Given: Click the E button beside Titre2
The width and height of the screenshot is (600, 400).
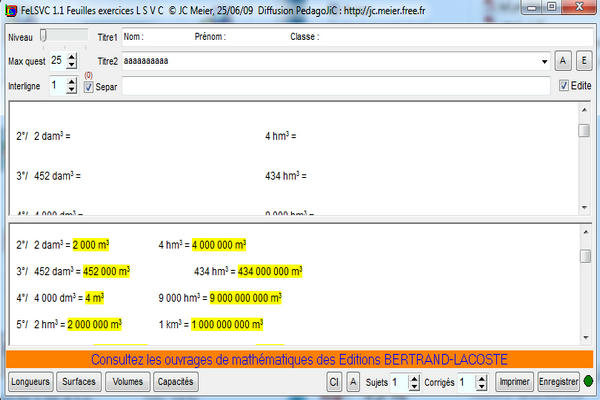Looking at the screenshot, I should click(583, 61).
